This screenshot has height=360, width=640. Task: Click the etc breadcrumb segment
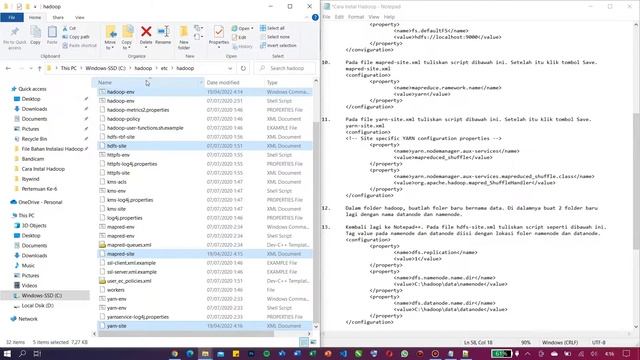[164, 68]
